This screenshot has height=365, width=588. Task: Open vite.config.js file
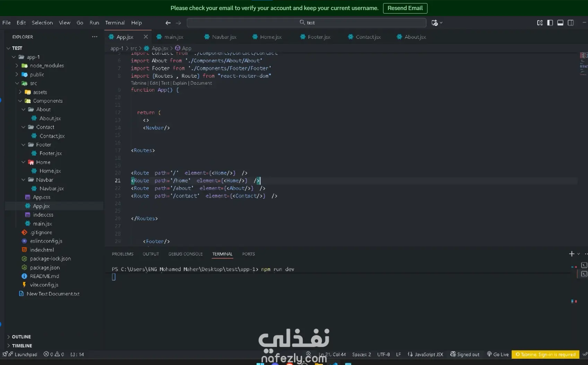pyautogui.click(x=44, y=285)
